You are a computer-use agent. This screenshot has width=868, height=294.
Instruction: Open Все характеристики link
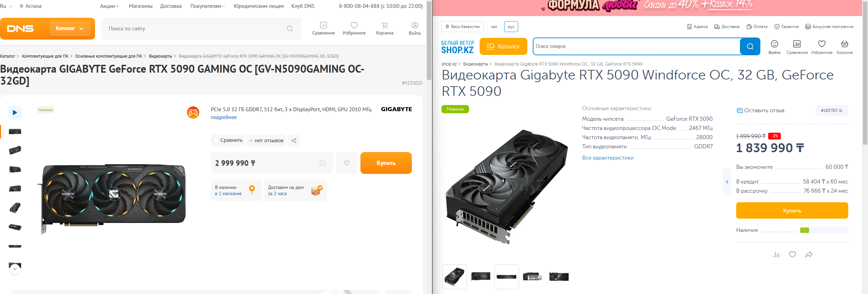coord(608,158)
